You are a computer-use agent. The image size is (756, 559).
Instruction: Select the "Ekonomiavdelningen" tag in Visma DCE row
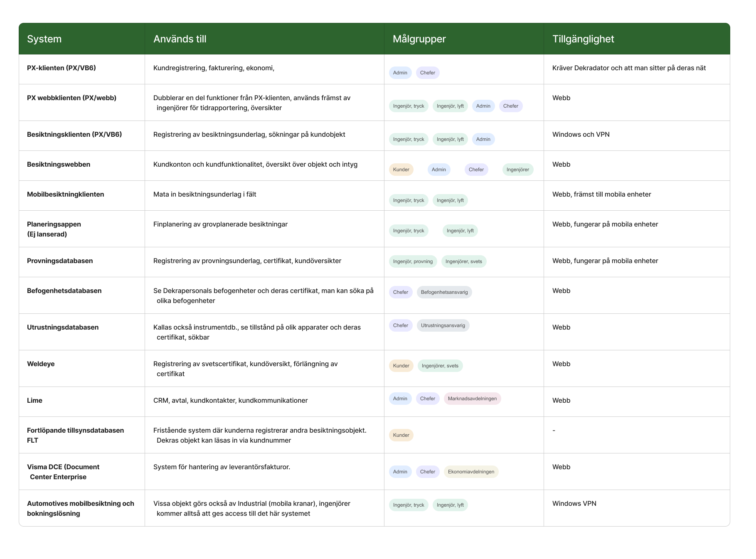point(471,472)
